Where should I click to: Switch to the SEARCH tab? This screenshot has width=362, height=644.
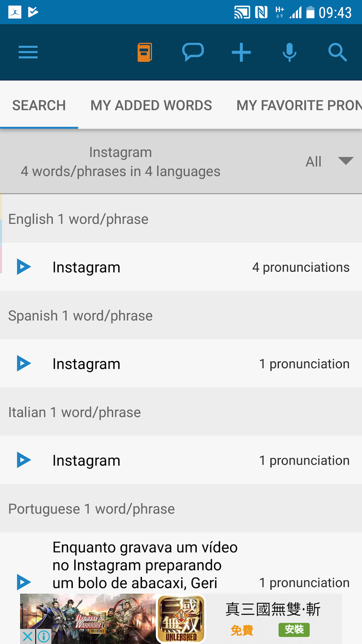pos(39,105)
